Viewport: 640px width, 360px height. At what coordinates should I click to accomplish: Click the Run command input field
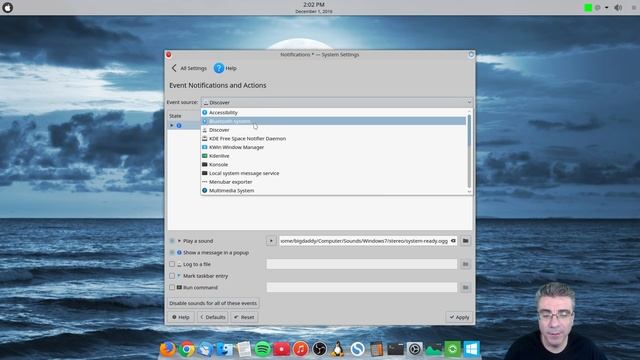tap(362, 287)
